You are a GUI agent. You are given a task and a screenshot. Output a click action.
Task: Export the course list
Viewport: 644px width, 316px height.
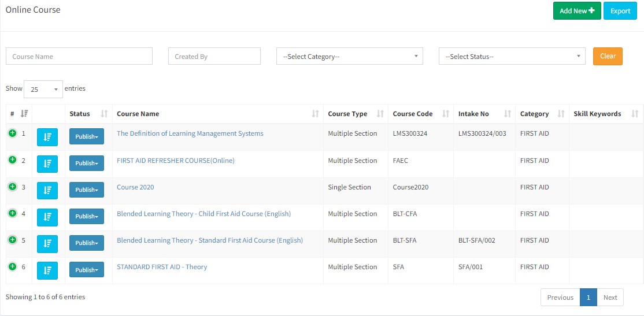[620, 11]
